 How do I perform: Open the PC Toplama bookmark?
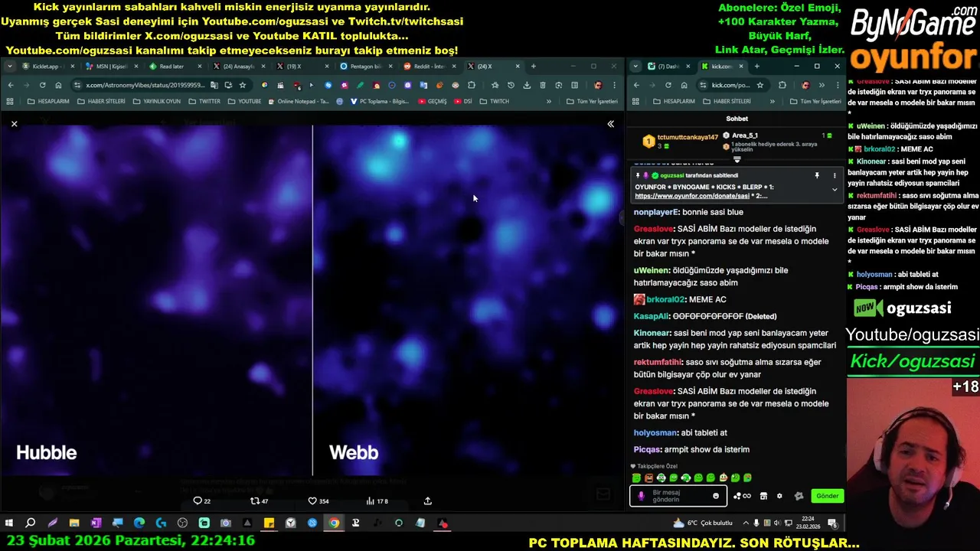379,101
